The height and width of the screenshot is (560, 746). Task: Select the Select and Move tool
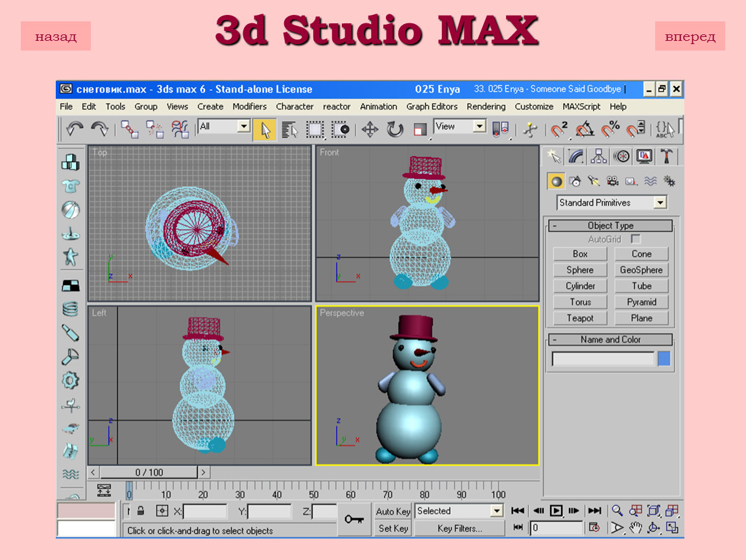[370, 129]
